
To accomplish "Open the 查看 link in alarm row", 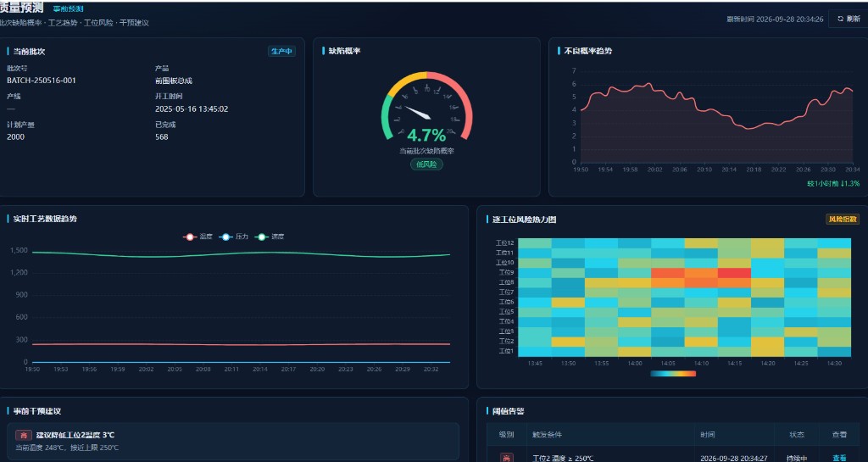I will click(x=839, y=458).
